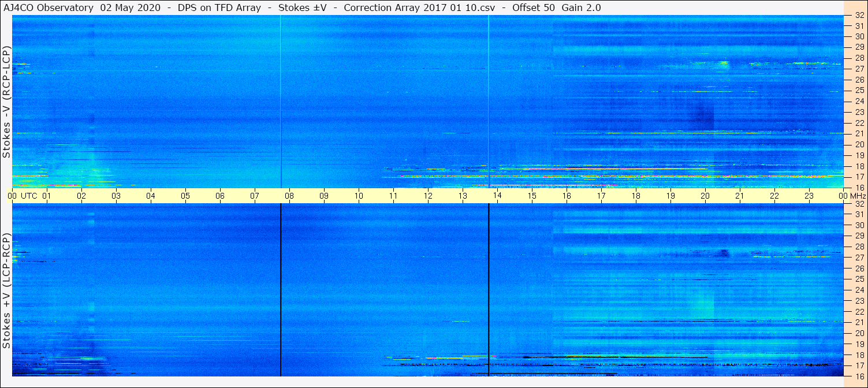Select the 09 hour tick label
Viewport: 868px width, 388px height.
324,196
